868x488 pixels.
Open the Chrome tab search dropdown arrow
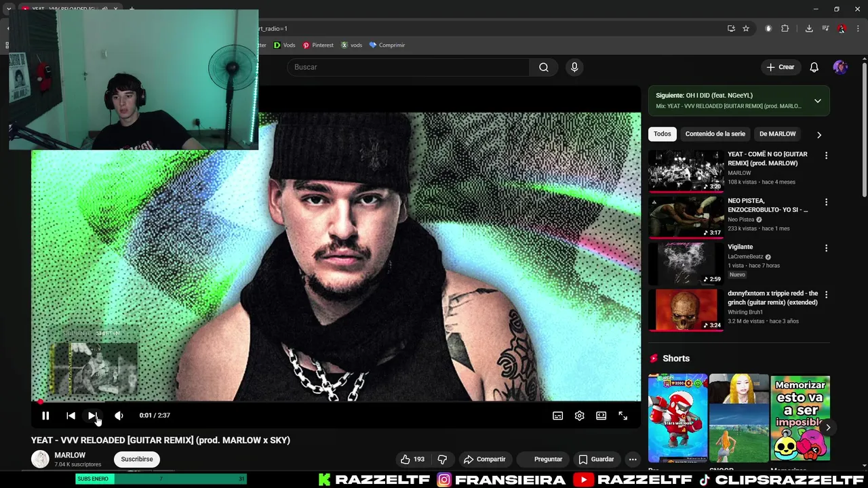tap(8, 9)
